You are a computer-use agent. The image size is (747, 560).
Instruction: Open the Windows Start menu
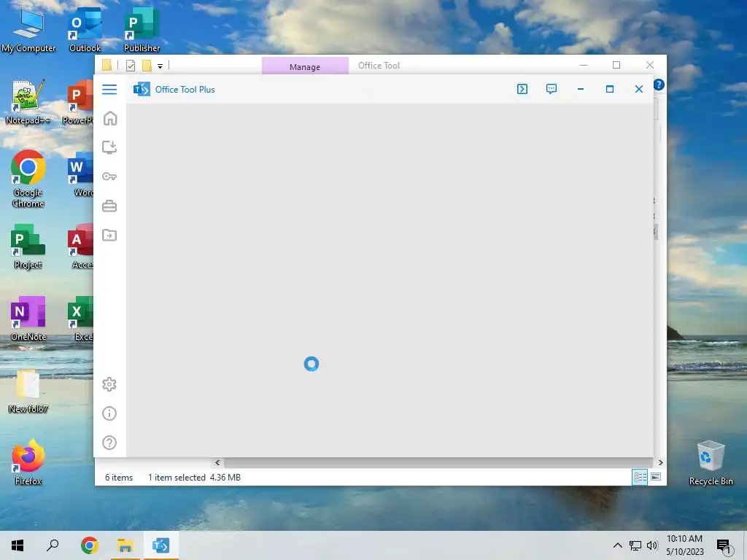click(18, 545)
